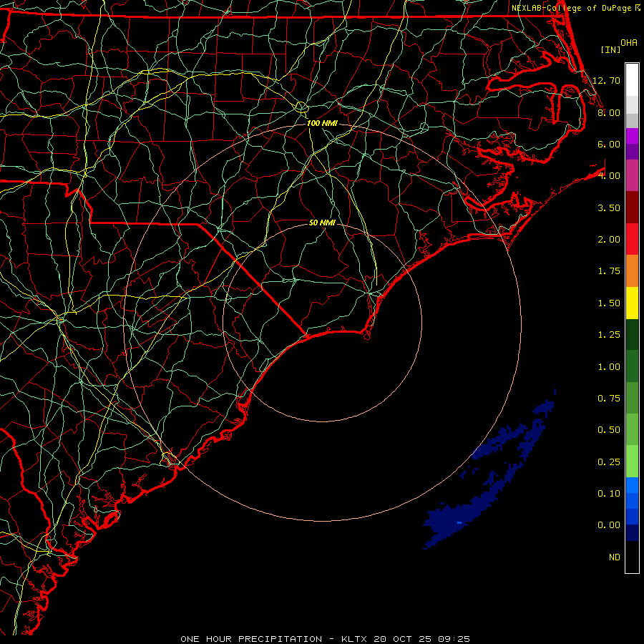Click the ONE HOUR PRECIPITATION title text
This screenshot has height=644, width=644.
tap(251, 639)
